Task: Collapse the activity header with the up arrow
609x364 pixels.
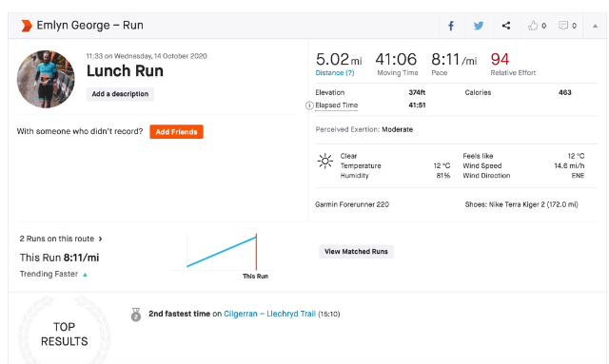Action: pos(595,26)
